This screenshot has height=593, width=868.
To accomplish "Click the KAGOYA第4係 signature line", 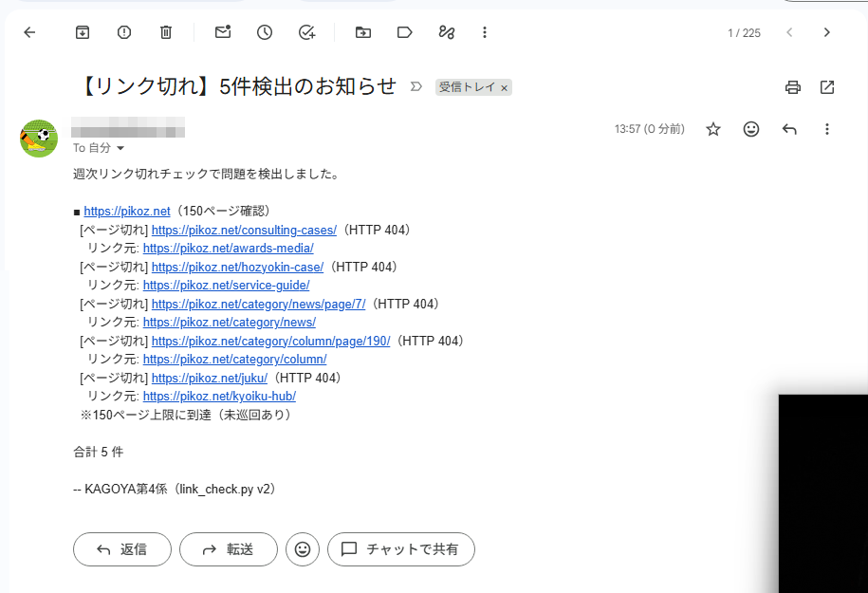I will (175, 489).
